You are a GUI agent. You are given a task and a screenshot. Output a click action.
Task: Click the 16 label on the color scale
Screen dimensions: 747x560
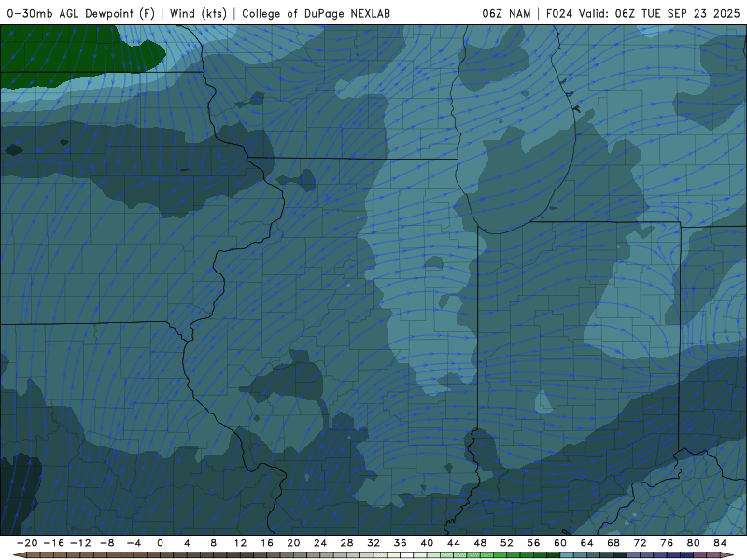click(267, 543)
